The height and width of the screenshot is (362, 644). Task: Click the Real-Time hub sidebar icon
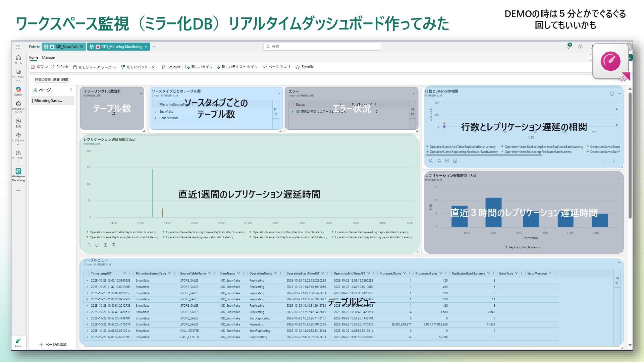click(18, 135)
